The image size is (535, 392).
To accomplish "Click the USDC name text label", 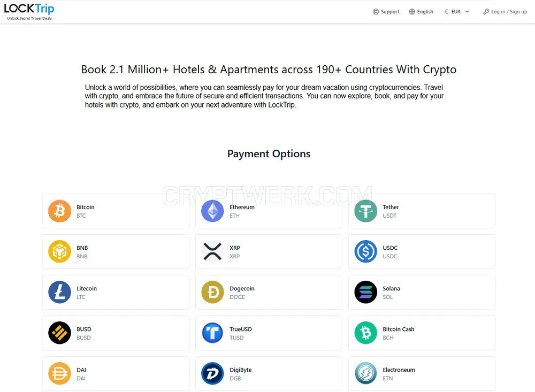I will [390, 248].
